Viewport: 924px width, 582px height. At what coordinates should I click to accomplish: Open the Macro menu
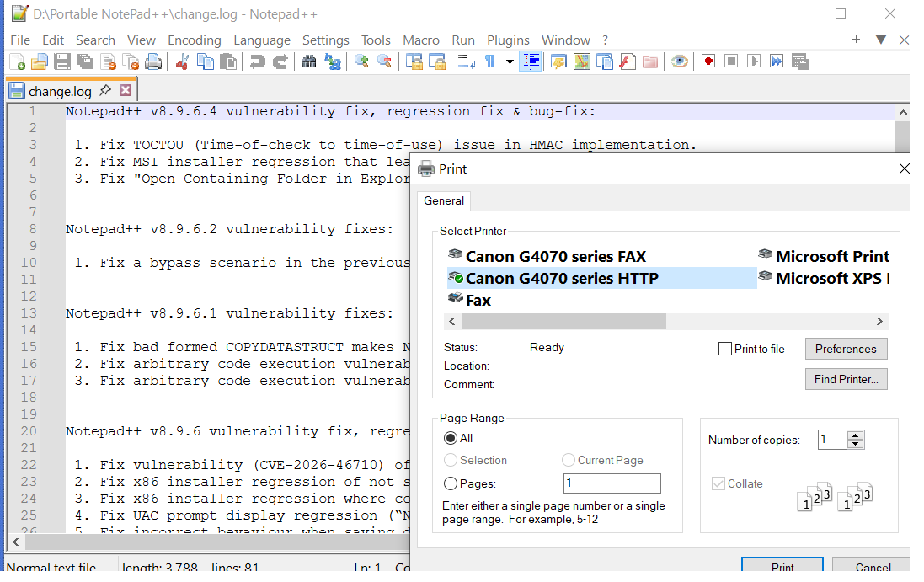[x=421, y=40]
